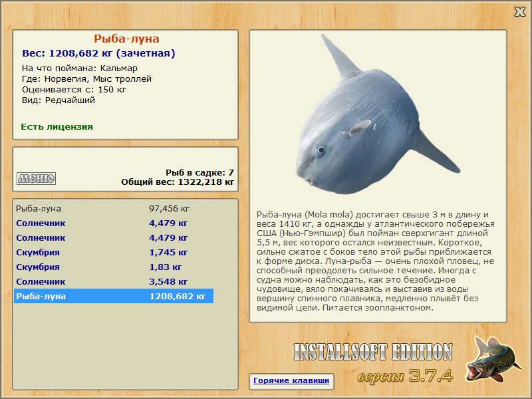Select the Скумбрия 1,745 кг row
532x399 pixels.
(114, 253)
